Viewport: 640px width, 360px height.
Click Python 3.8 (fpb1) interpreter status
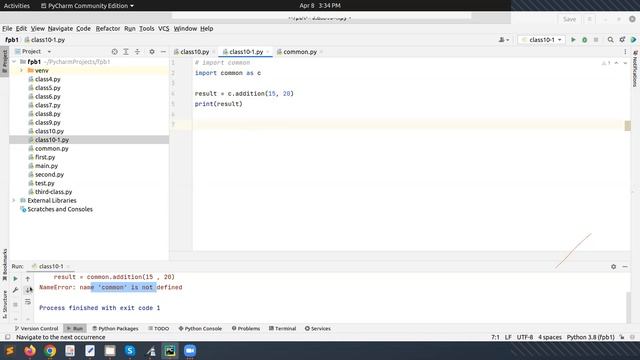(590, 337)
